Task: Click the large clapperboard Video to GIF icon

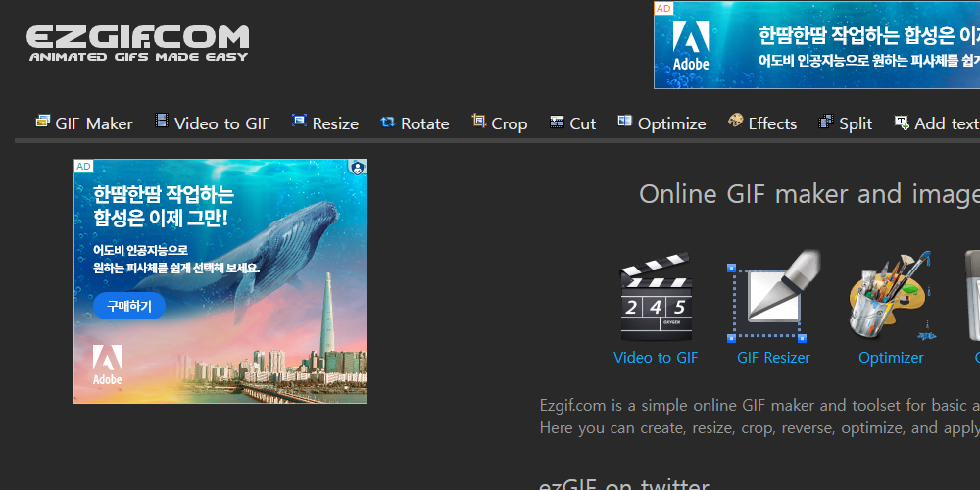Action: pos(656,297)
